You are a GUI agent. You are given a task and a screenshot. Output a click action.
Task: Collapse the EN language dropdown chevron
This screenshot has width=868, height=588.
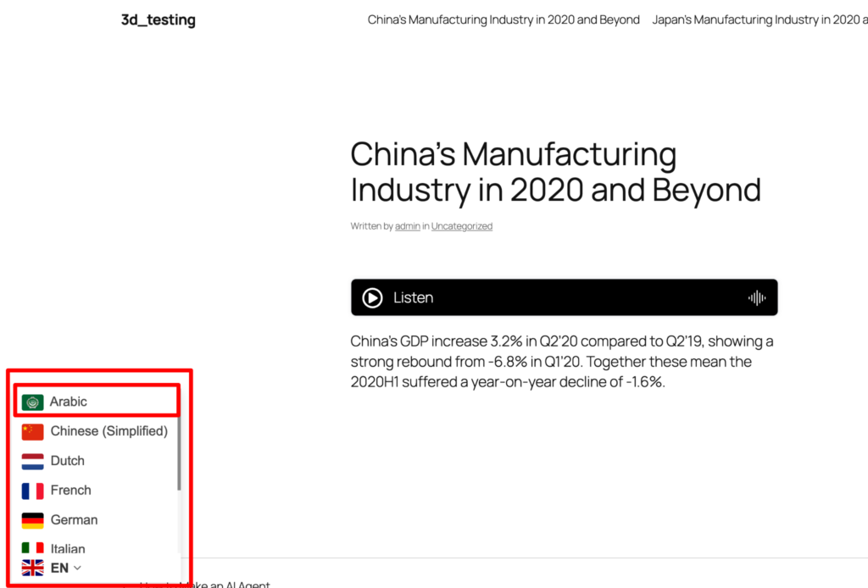point(77,568)
